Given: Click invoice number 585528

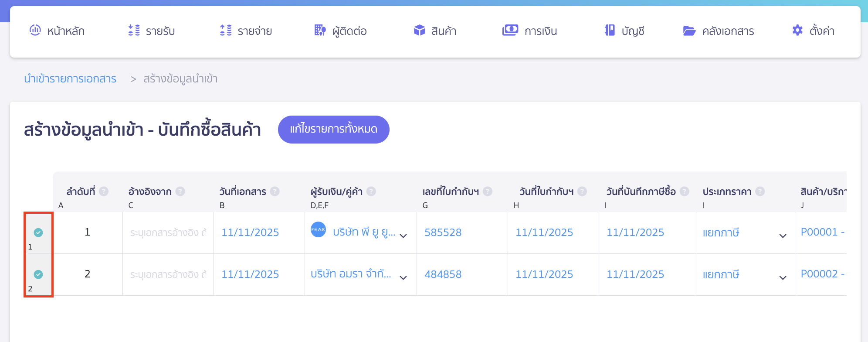Looking at the screenshot, I should pyautogui.click(x=443, y=233).
